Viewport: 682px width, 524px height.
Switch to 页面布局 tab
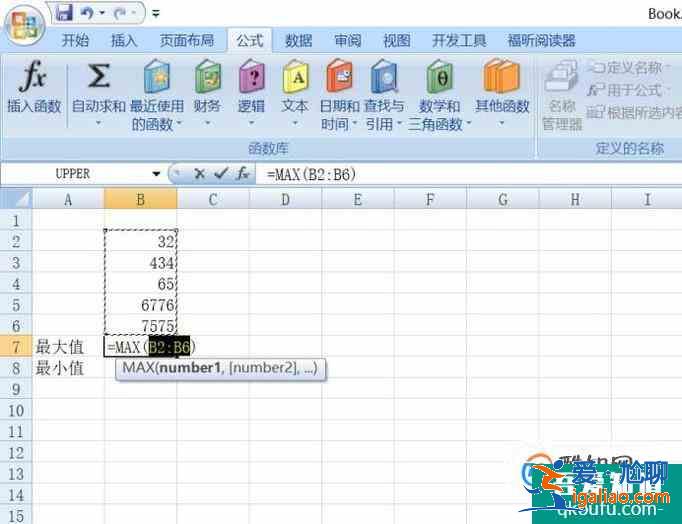(x=187, y=40)
